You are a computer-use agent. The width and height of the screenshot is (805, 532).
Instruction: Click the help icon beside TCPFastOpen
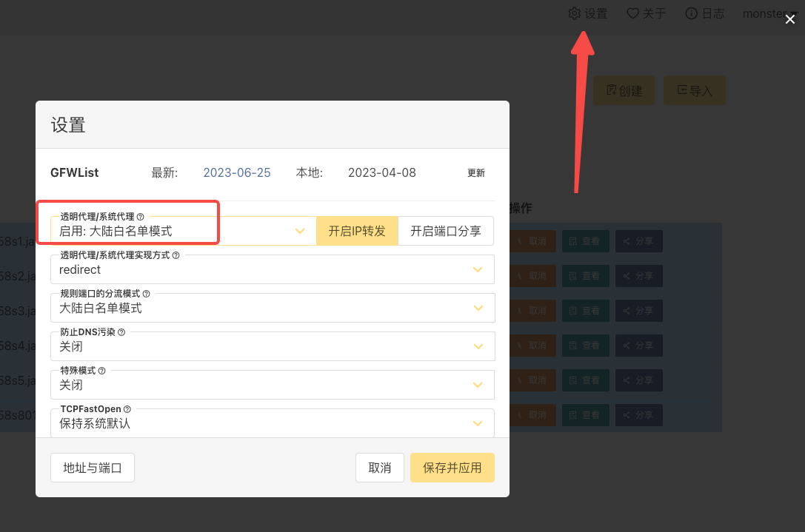(x=127, y=409)
